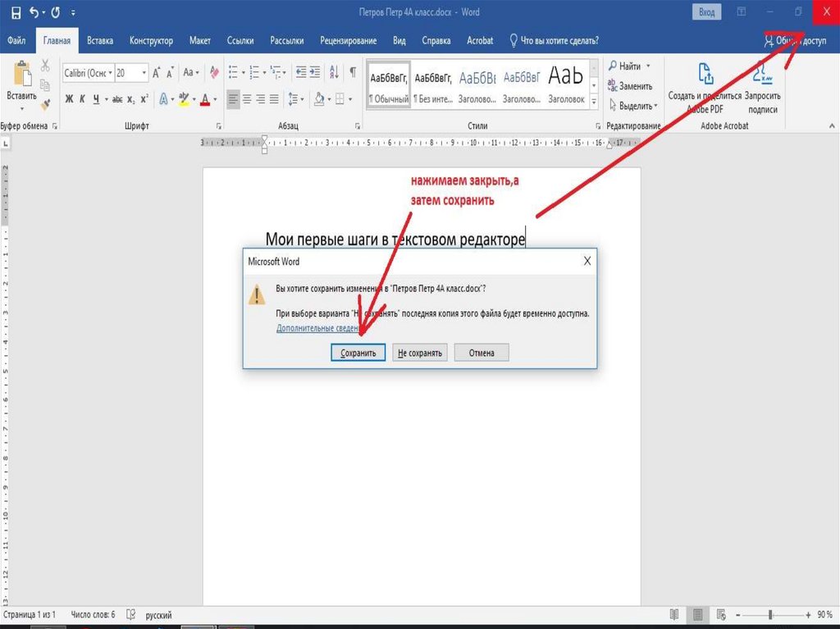Click Отмена in the dialog
Screen dimensions: 840x629
482,353
